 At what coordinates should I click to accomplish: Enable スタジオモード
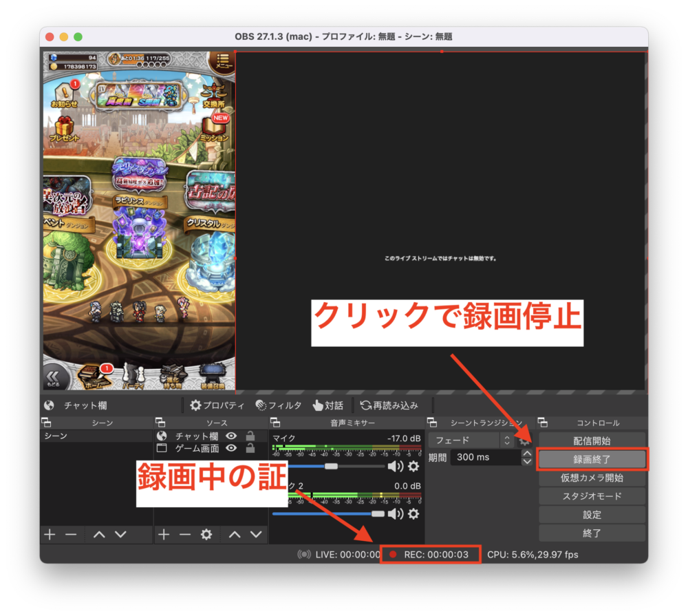coord(592,496)
